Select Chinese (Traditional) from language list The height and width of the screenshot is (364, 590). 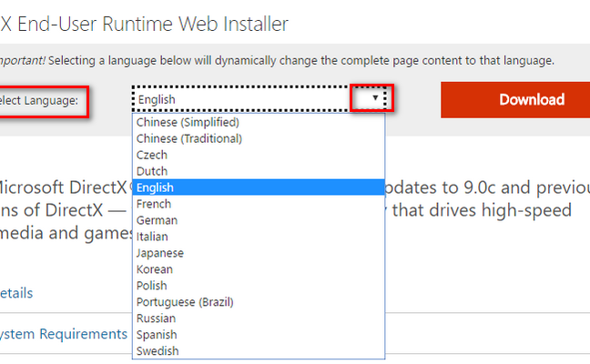click(x=259, y=138)
